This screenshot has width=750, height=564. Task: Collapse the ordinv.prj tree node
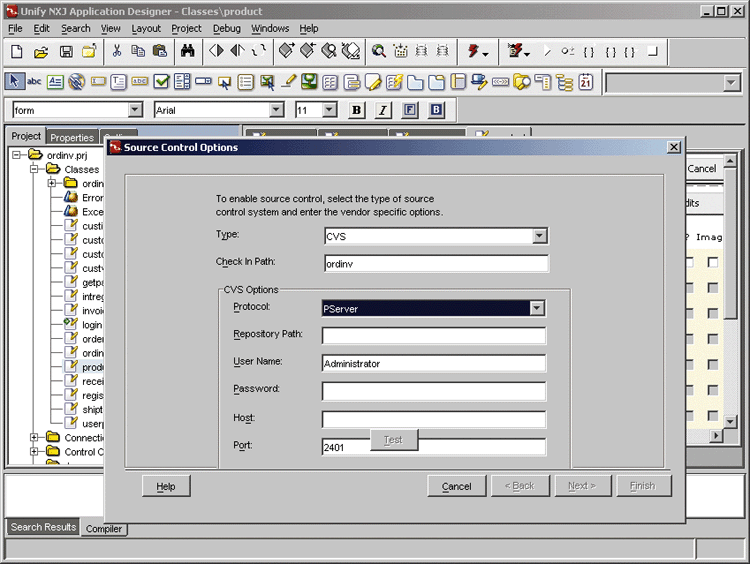[17, 155]
